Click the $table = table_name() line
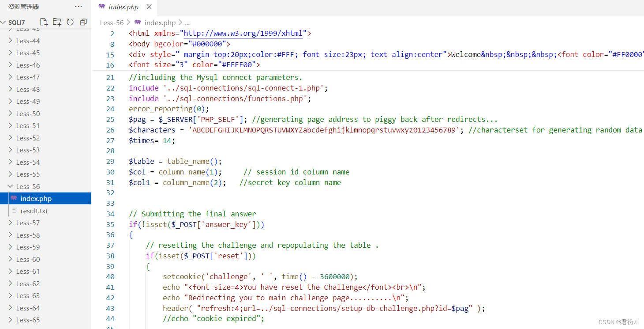This screenshot has width=644, height=329. pos(176,161)
